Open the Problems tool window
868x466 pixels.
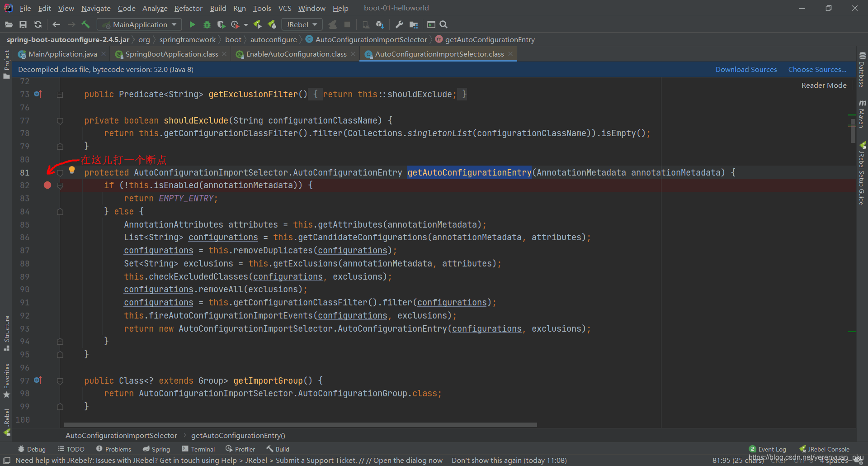pos(113,449)
